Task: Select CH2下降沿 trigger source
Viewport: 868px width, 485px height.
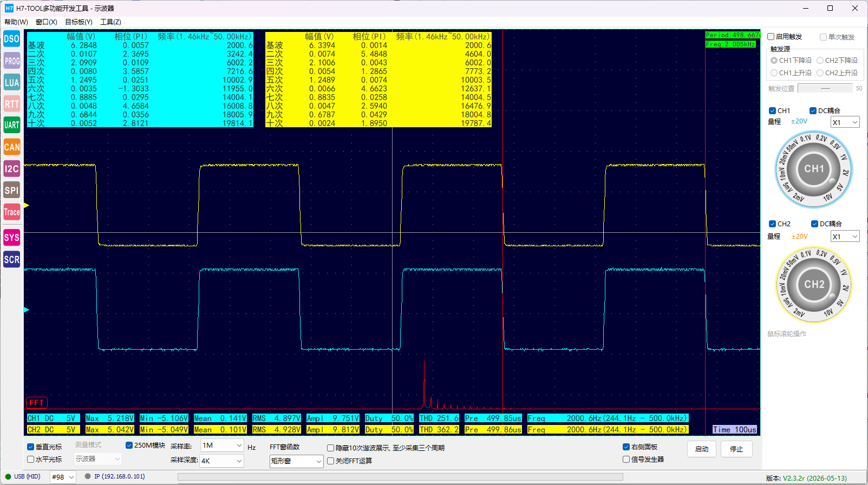Action: click(820, 60)
